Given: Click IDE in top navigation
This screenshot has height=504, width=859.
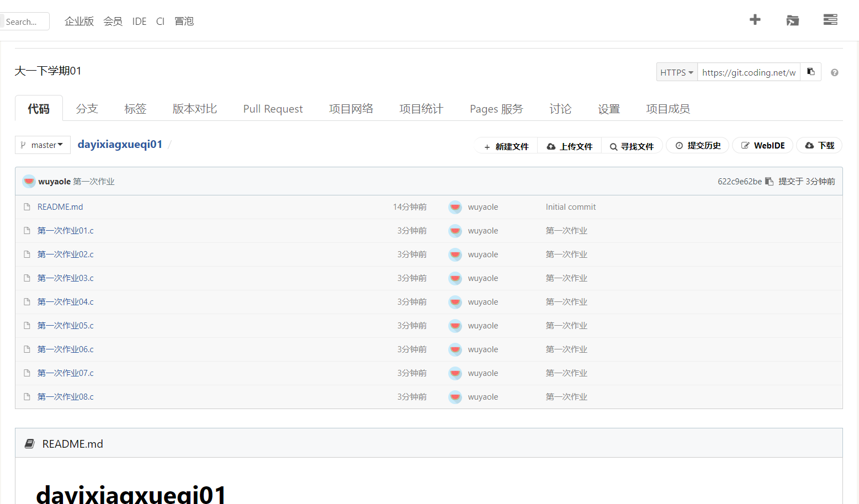Looking at the screenshot, I should coord(139,21).
